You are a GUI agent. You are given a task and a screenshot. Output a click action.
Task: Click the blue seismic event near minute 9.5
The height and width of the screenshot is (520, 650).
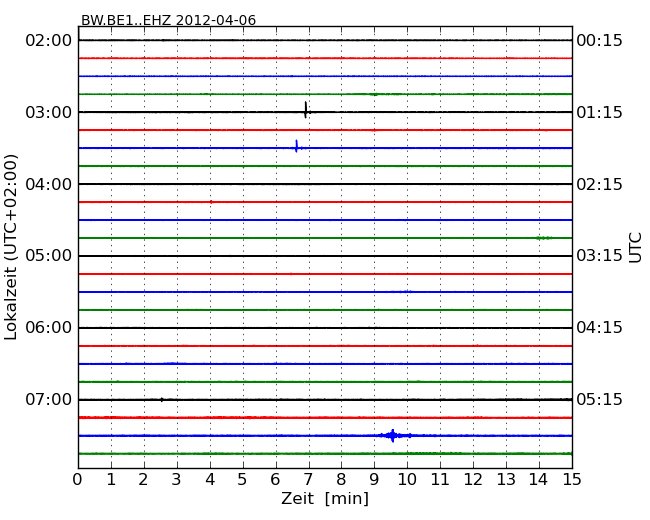pos(393,435)
